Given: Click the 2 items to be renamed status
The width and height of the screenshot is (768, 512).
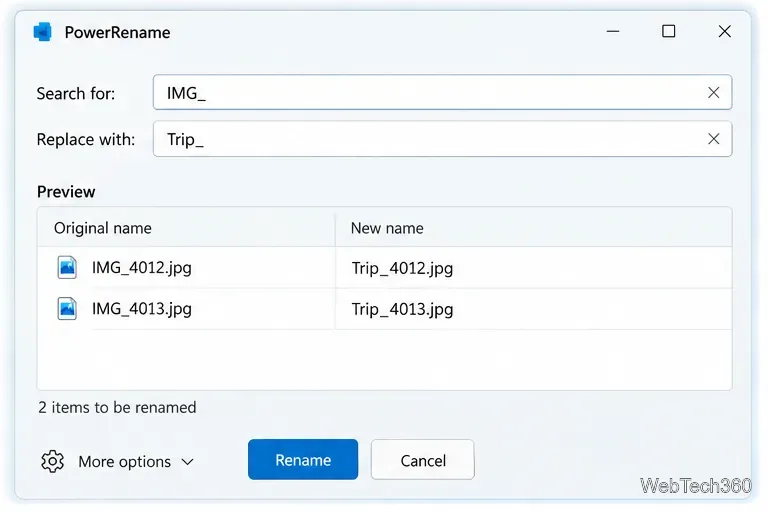Looking at the screenshot, I should (117, 408).
